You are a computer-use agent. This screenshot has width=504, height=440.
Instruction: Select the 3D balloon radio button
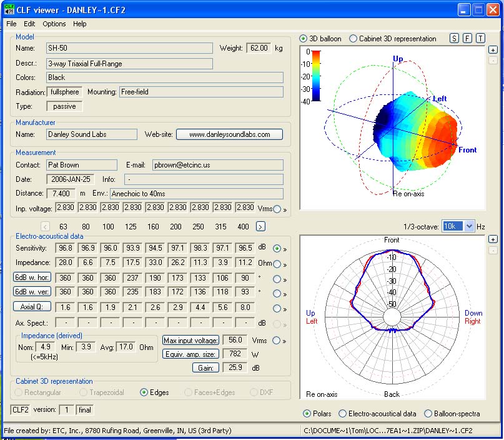click(303, 39)
